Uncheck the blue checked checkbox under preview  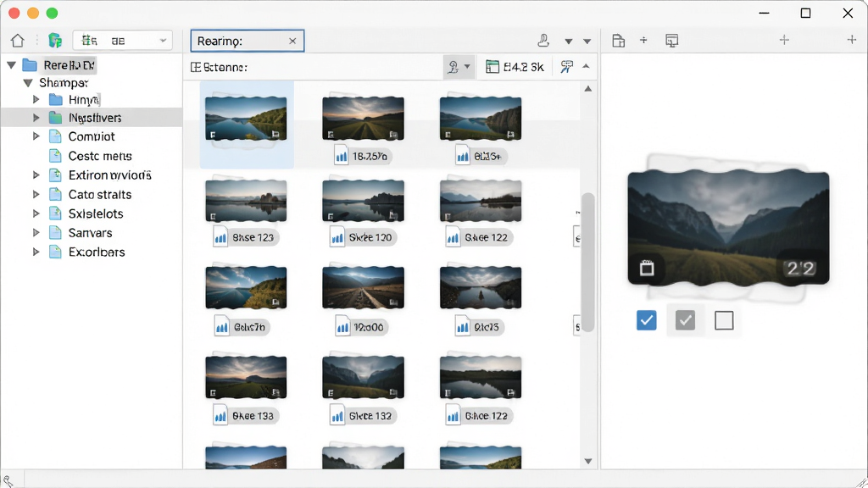point(647,320)
